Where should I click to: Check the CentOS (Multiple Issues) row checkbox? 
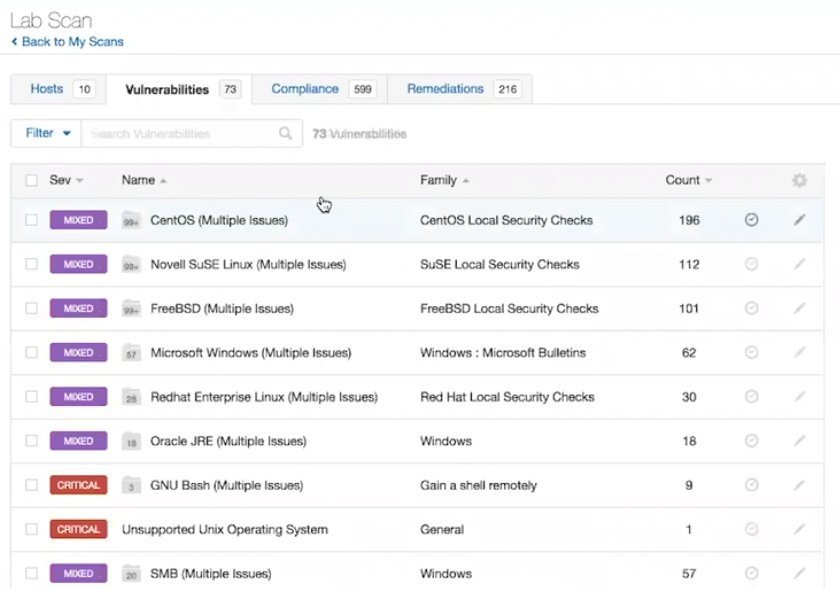[32, 220]
